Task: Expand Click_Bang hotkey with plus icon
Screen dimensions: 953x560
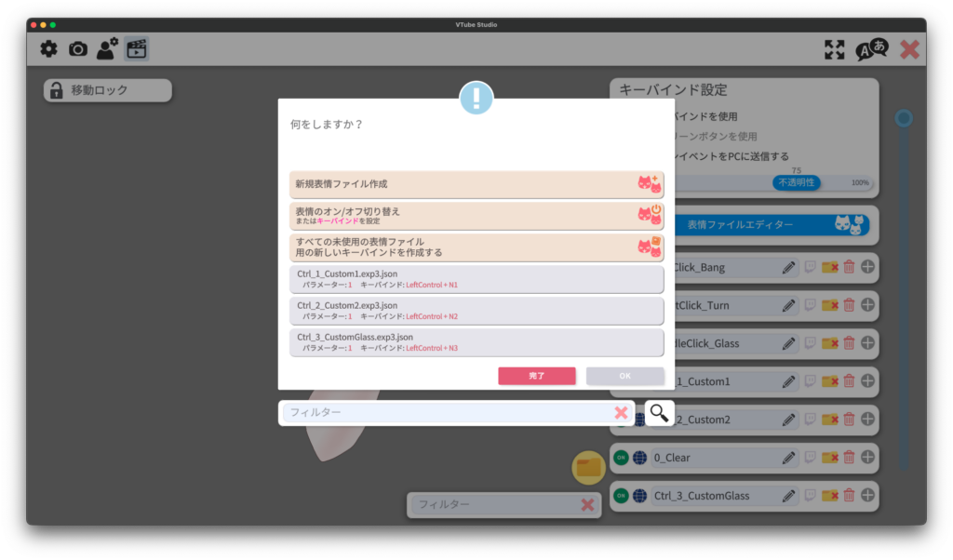Action: [x=867, y=267]
